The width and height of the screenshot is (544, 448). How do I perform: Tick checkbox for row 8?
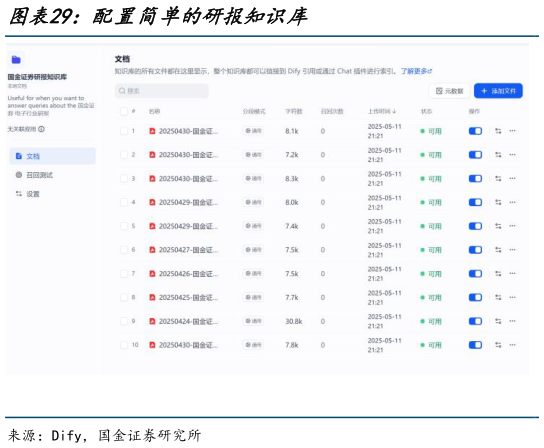(x=124, y=297)
